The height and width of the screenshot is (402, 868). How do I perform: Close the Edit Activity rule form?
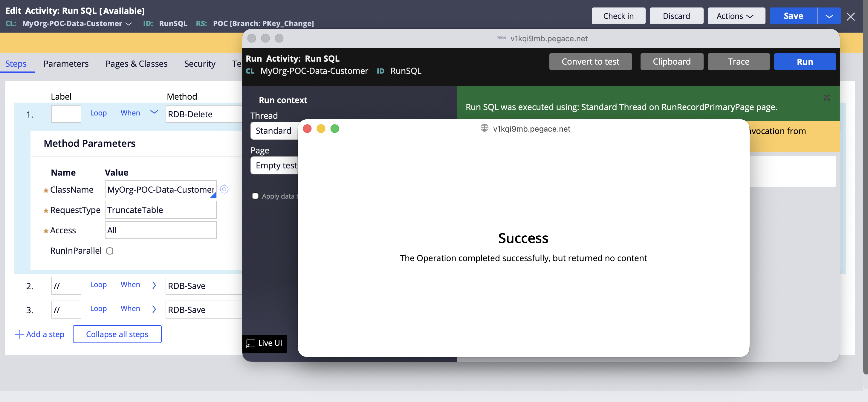(850, 16)
